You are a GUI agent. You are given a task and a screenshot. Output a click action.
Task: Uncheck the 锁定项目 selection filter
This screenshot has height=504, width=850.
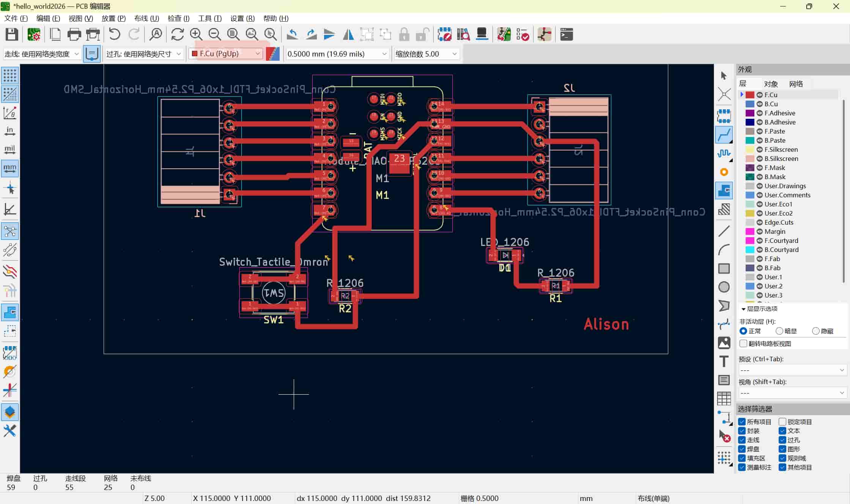click(x=782, y=422)
